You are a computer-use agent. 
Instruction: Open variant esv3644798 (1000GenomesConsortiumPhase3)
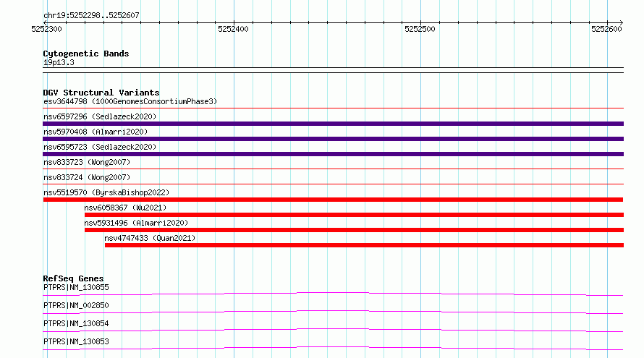(130, 101)
